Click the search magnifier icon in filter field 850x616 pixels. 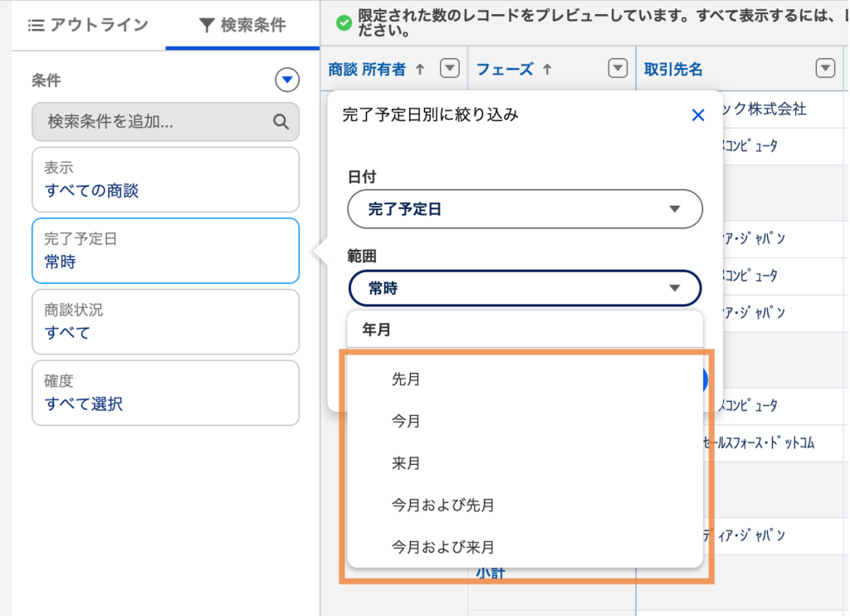[281, 122]
